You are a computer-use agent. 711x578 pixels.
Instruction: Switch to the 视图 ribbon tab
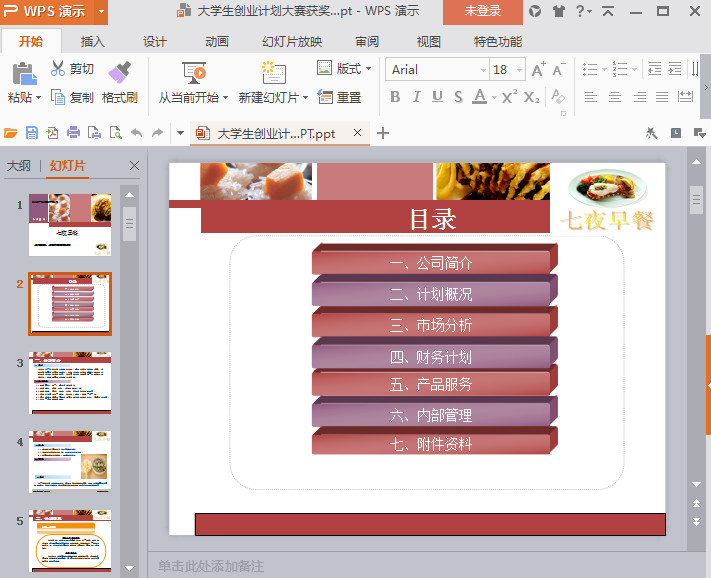tap(429, 42)
